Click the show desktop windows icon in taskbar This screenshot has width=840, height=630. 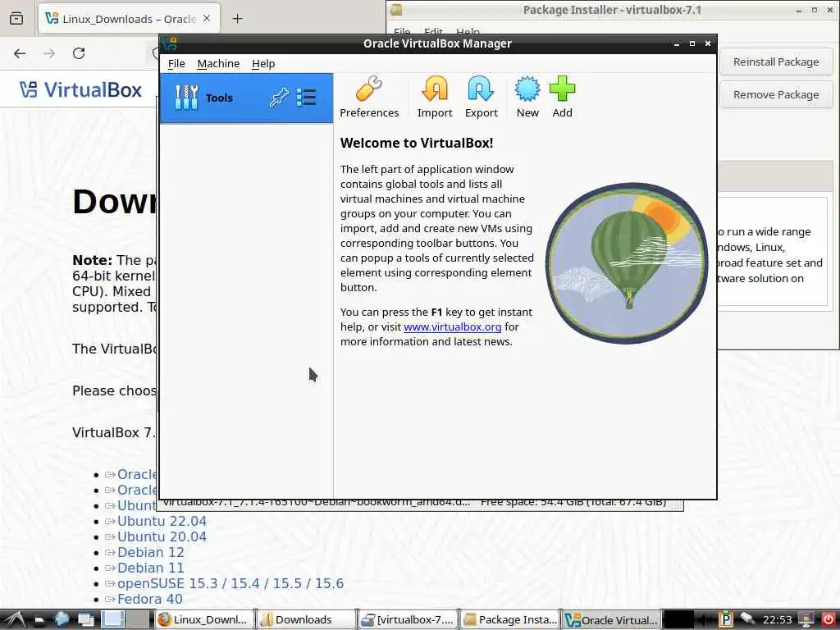tap(85, 619)
